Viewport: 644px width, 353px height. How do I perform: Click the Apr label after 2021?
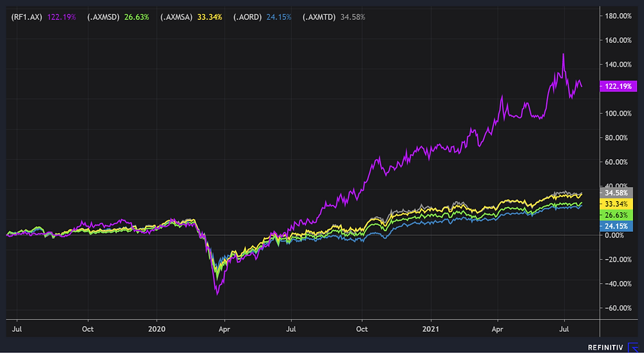(x=497, y=329)
